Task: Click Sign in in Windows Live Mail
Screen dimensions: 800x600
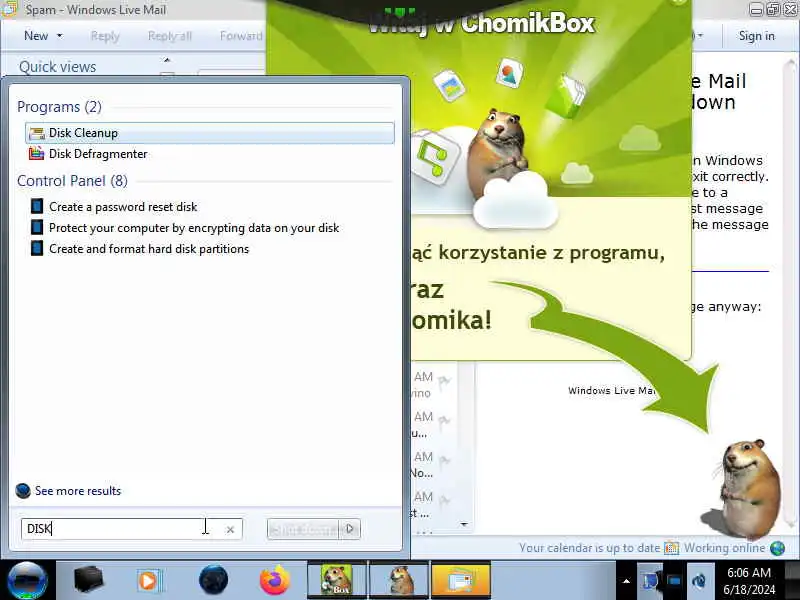Action: (757, 36)
